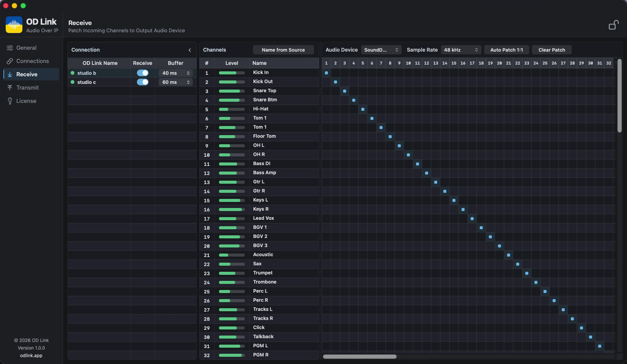This screenshot has width=627, height=364.
Task: Click the Floor Tom channel name
Action: pos(265,136)
